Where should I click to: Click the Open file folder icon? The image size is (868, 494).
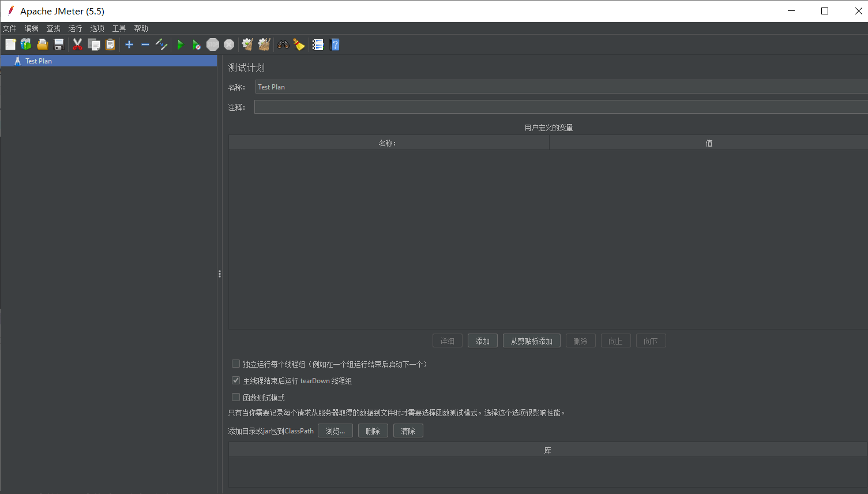pyautogui.click(x=42, y=44)
